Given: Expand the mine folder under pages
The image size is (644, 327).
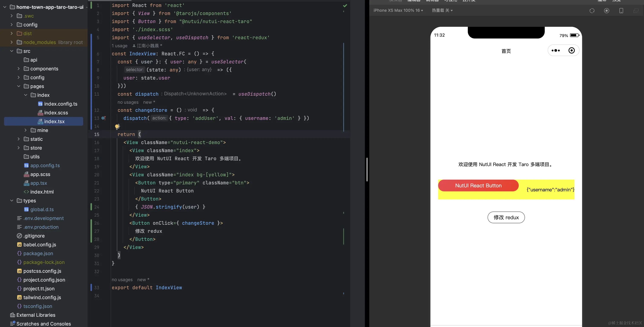Looking at the screenshot, I should point(25,130).
